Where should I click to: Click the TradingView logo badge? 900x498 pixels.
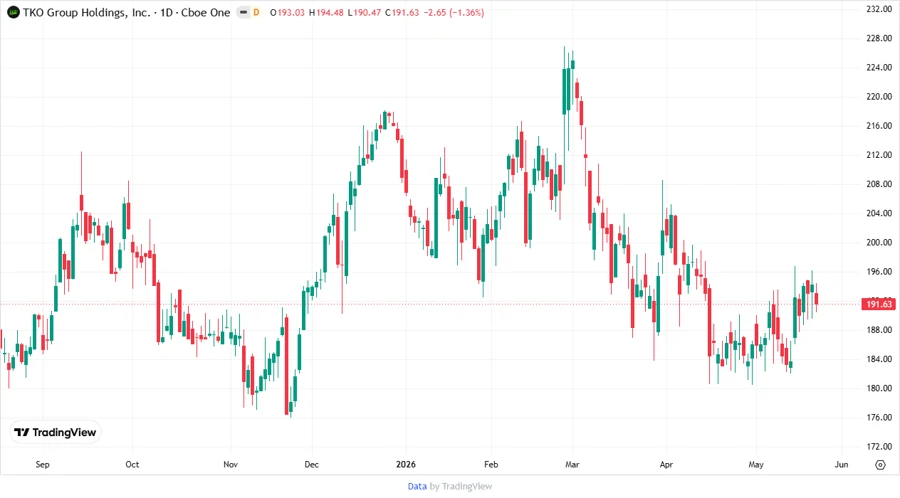(x=56, y=433)
